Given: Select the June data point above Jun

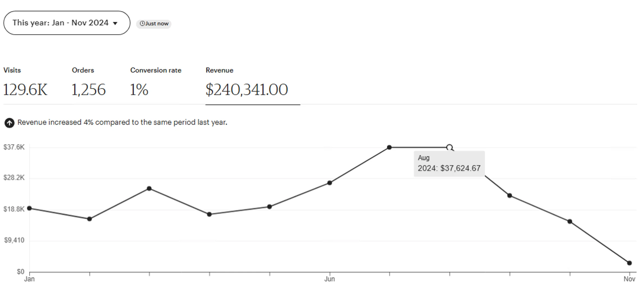Looking at the screenshot, I should point(330,183).
